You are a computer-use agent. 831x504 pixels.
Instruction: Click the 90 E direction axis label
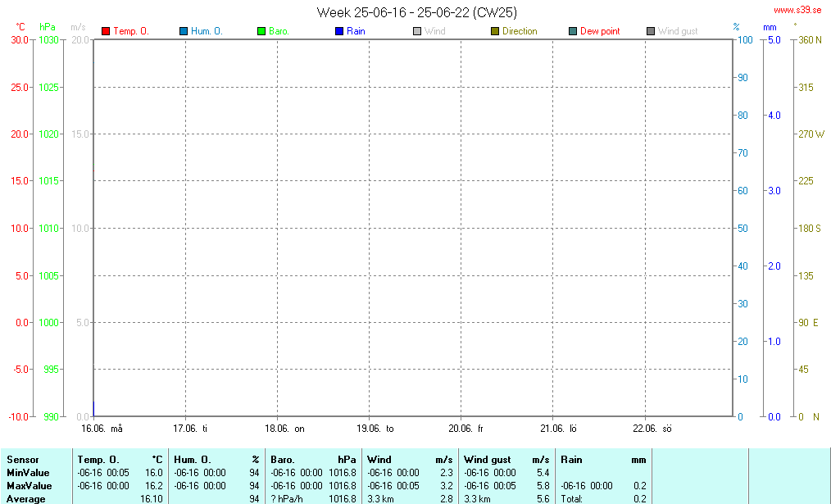tap(808, 323)
